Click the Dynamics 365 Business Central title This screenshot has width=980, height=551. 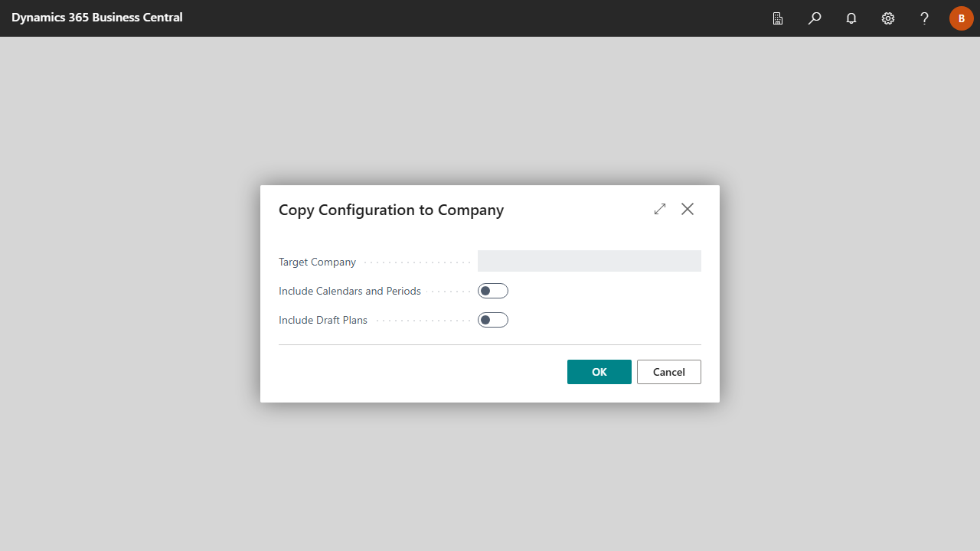97,18
